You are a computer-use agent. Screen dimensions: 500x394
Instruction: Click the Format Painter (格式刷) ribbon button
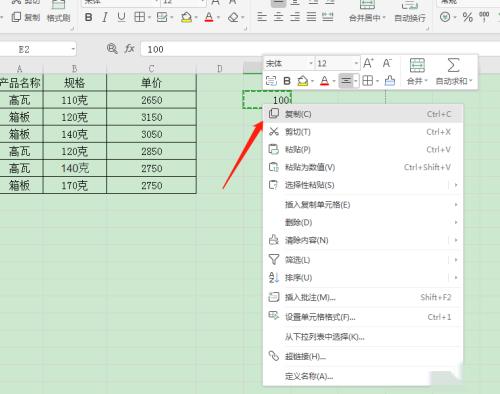pos(58,12)
